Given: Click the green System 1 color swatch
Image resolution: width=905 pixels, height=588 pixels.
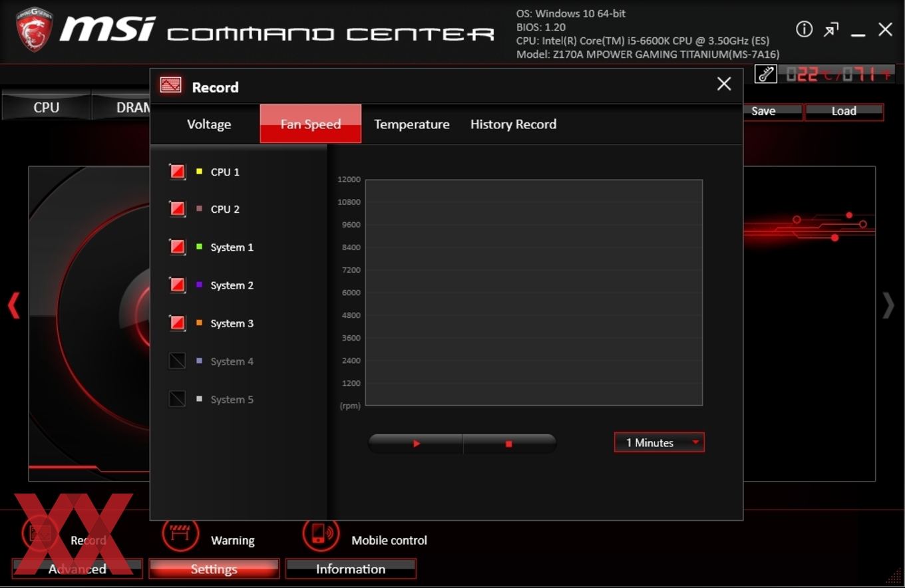Looking at the screenshot, I should [x=199, y=247].
